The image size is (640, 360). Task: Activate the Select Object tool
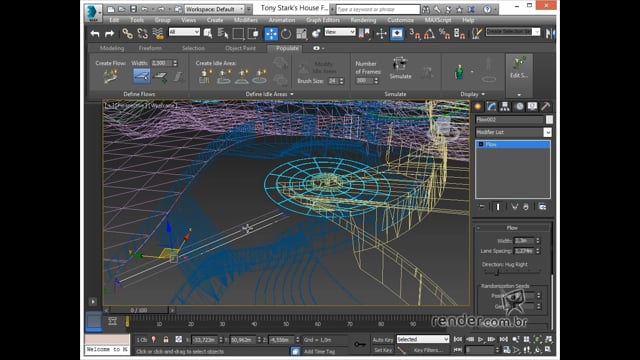208,34
